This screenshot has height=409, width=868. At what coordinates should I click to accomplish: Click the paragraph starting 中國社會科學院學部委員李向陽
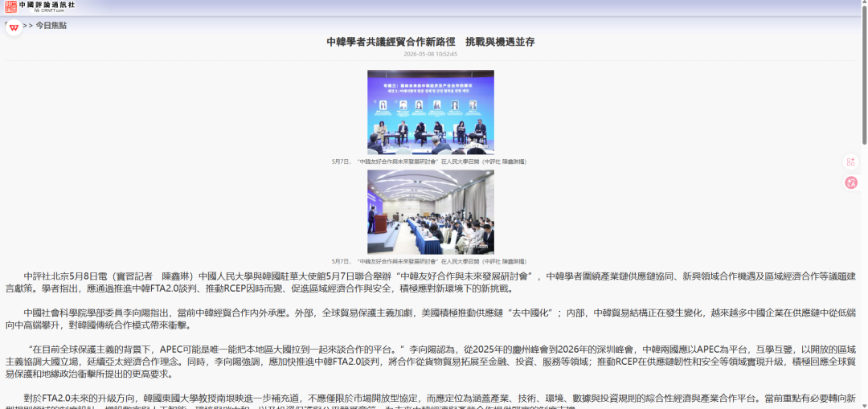pos(431,319)
